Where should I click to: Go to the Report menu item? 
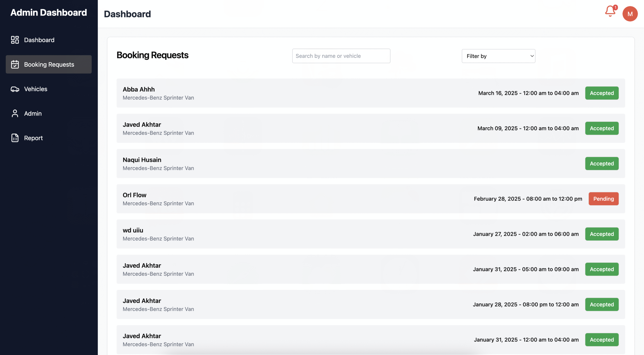click(x=33, y=138)
